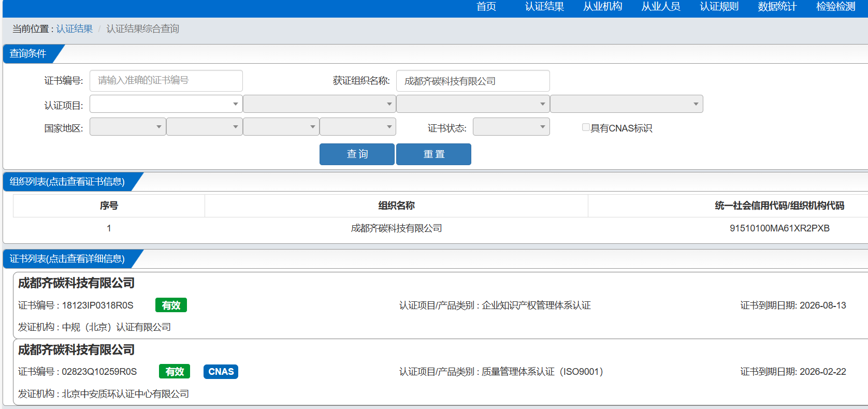Expand the third 国家地区 dropdown
The width and height of the screenshot is (868, 409).
point(281,127)
